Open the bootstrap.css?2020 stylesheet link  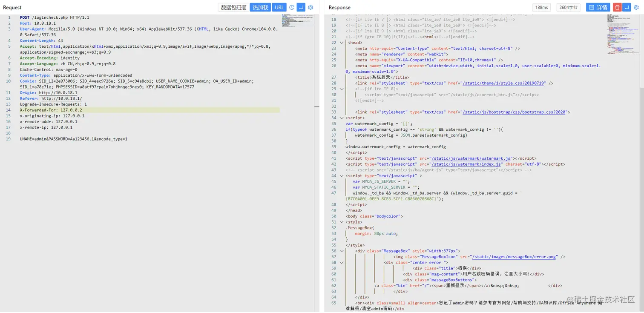click(x=515, y=112)
